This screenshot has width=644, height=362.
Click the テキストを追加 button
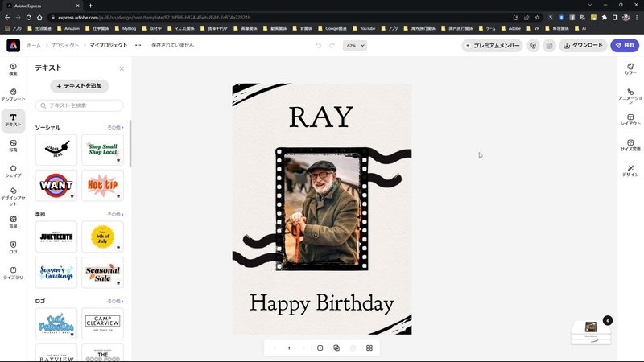click(x=79, y=86)
